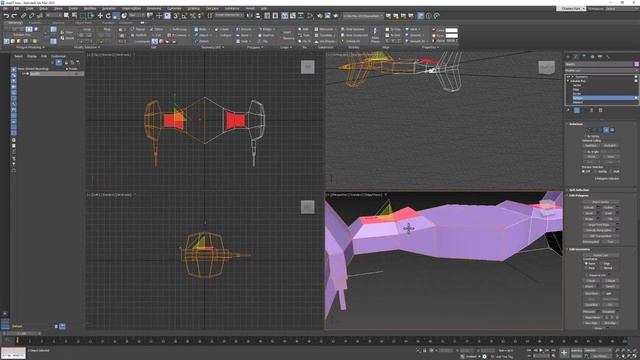Select Vertex sub-object icon in Selection rollout
The height and width of the screenshot is (360, 640).
(x=588, y=130)
